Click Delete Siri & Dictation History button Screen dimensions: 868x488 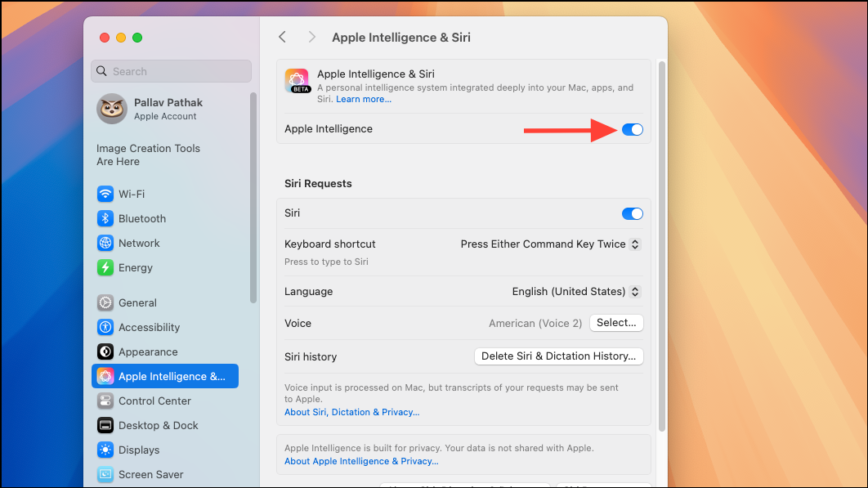558,356
